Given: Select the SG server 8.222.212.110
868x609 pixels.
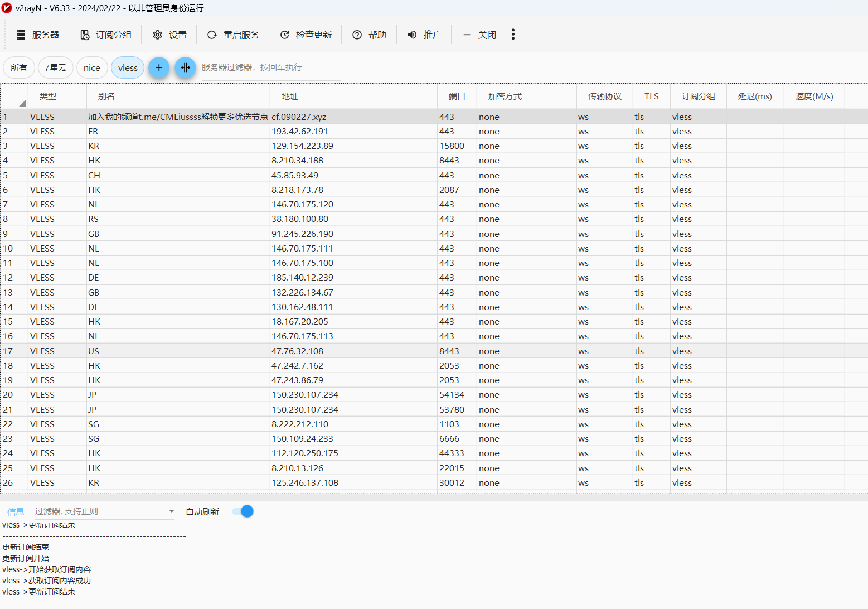Looking at the screenshot, I should pyautogui.click(x=434, y=424).
